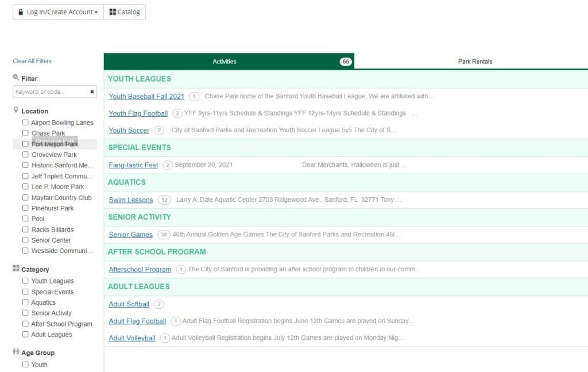Click the grid icon next to Category heading
Image resolution: width=588 pixels, height=372 pixels.
(16, 269)
